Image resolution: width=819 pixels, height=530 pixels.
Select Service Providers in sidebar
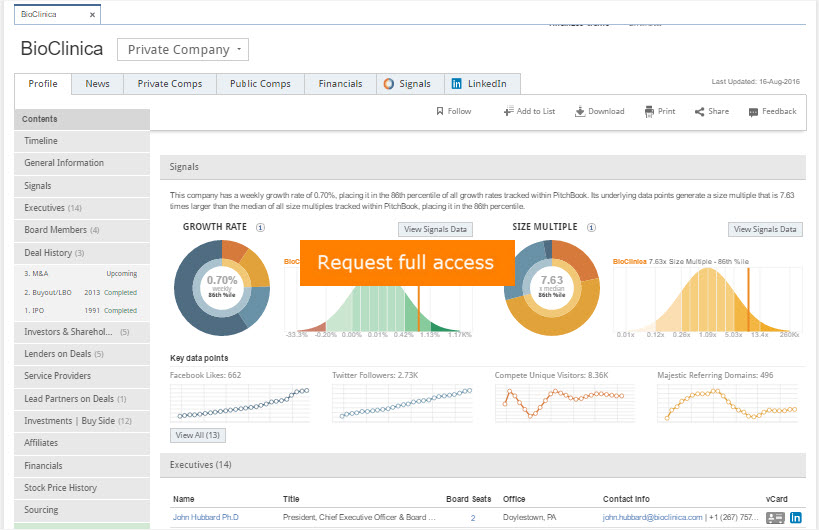click(82, 376)
